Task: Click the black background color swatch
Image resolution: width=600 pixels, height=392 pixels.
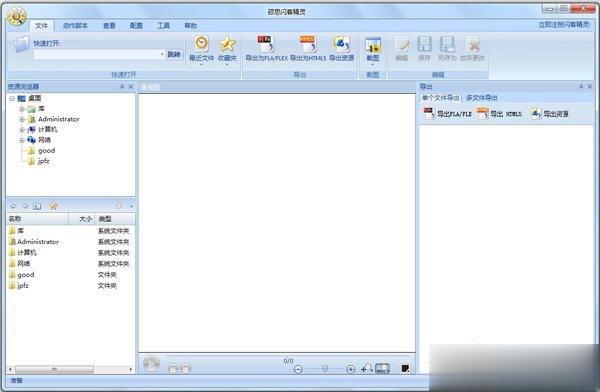Action: (x=405, y=369)
